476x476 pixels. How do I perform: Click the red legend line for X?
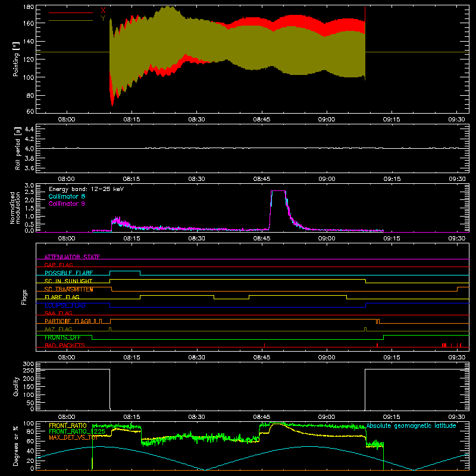tap(71, 12)
